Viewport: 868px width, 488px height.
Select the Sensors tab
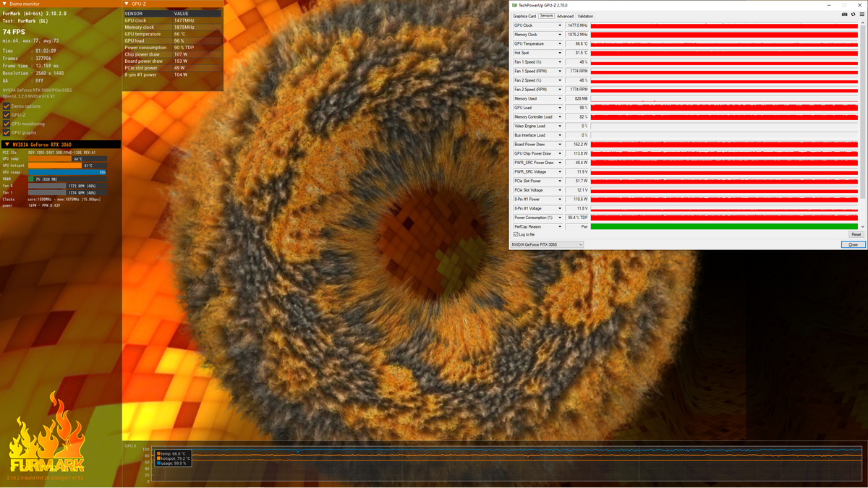(546, 16)
